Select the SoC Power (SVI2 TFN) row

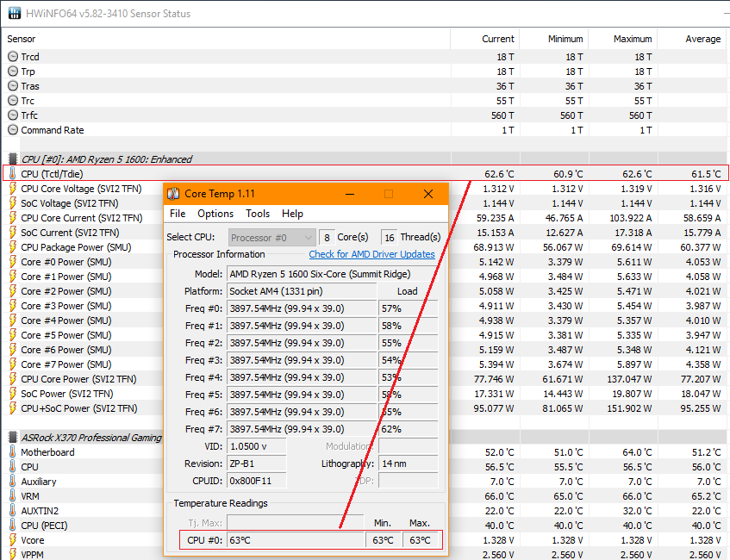[x=365, y=394]
